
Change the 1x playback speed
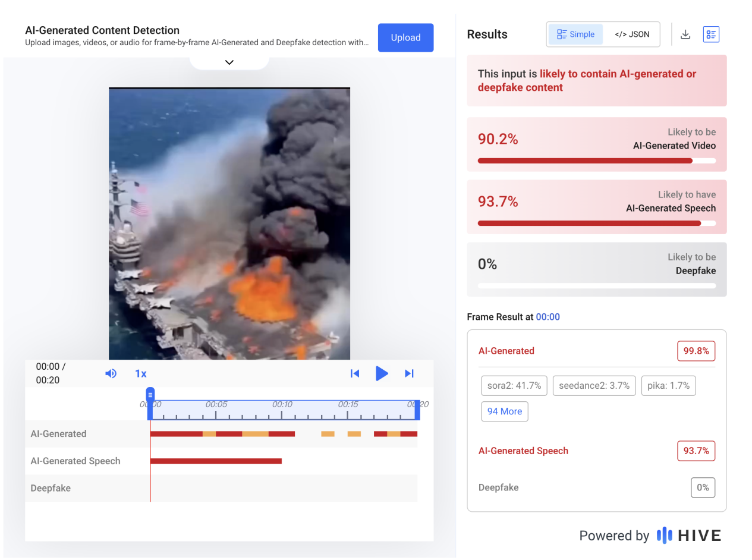point(140,373)
